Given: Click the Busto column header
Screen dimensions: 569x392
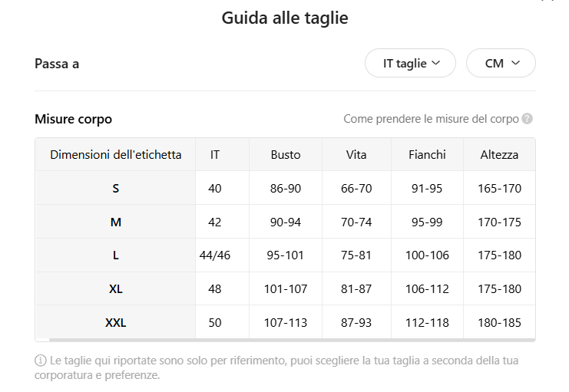Looking at the screenshot, I should [x=286, y=155].
